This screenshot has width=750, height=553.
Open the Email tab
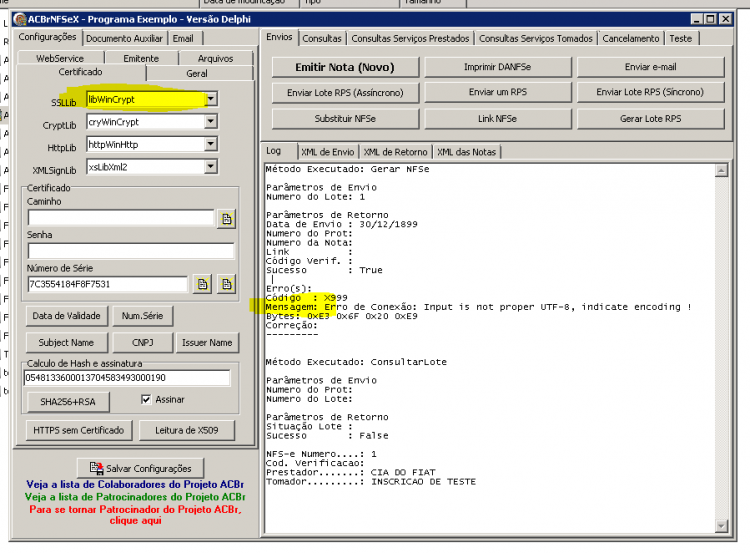pos(183,39)
